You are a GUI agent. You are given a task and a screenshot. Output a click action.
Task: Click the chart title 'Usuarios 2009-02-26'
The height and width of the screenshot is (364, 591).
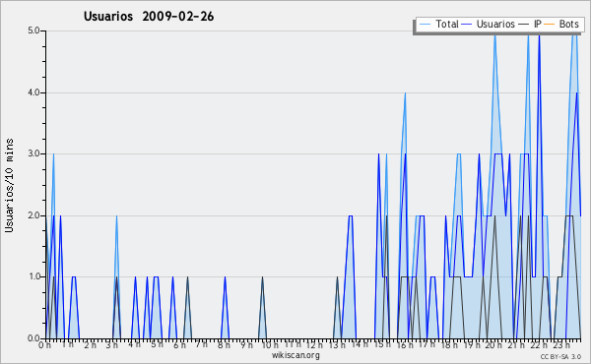149,17
